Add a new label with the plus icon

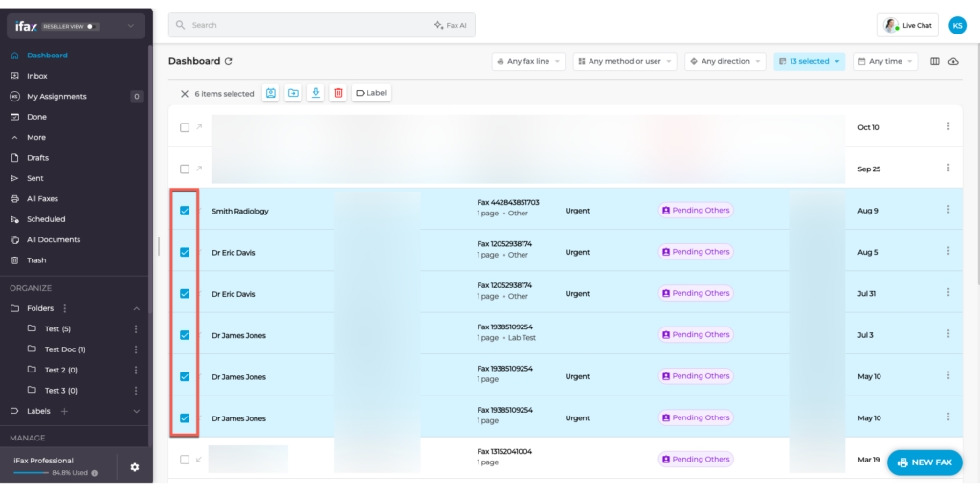(65, 411)
